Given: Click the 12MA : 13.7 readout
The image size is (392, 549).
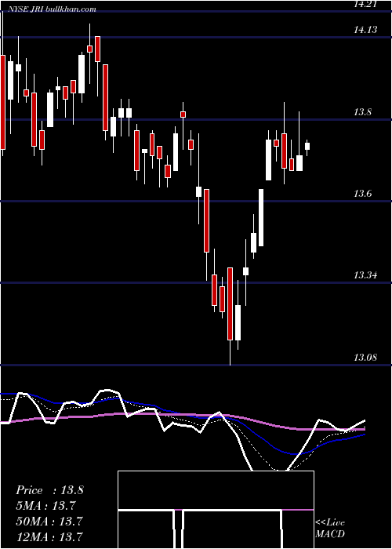Looking at the screenshot, I should pos(49,536).
